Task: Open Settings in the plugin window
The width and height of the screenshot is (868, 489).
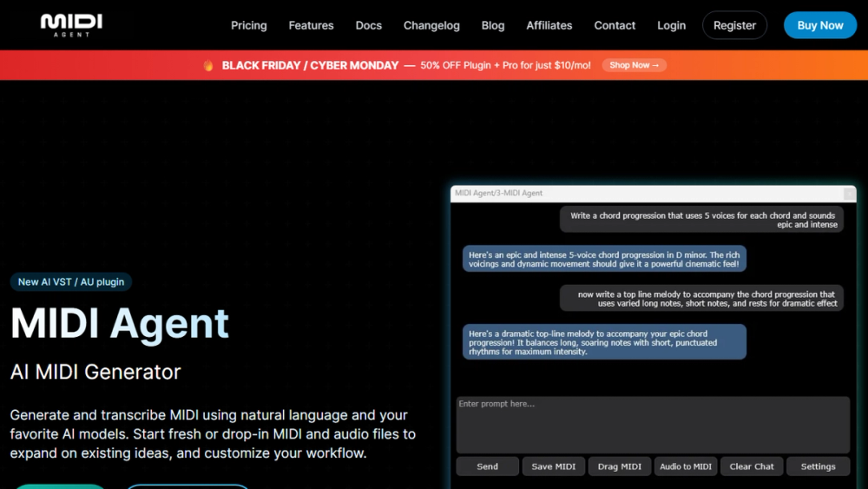Action: tap(818, 466)
